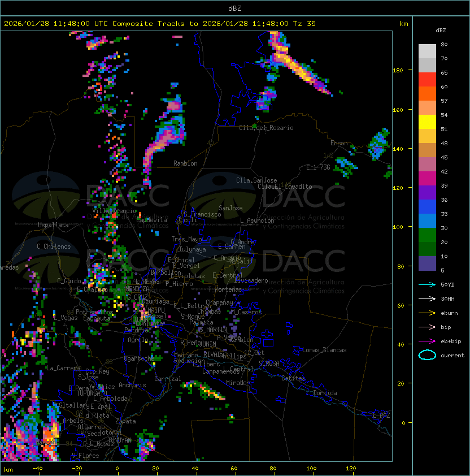Select the 'Anchoris' map label

point(132,385)
